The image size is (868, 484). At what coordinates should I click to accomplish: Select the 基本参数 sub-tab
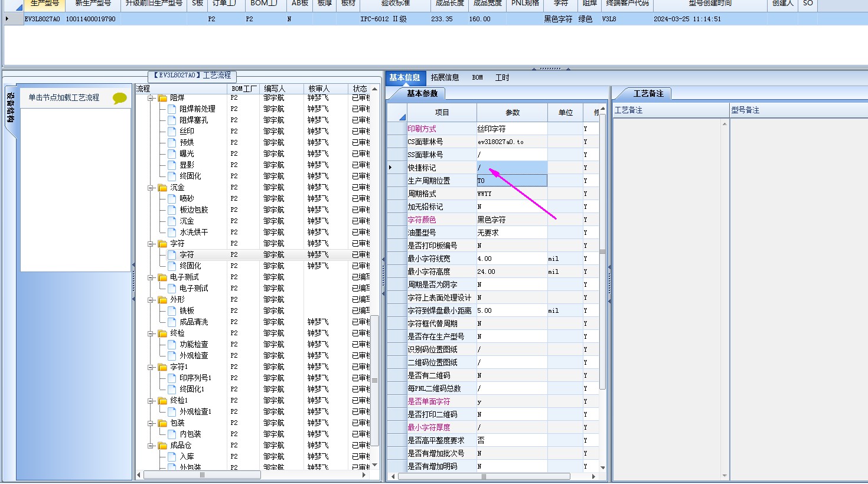point(422,93)
